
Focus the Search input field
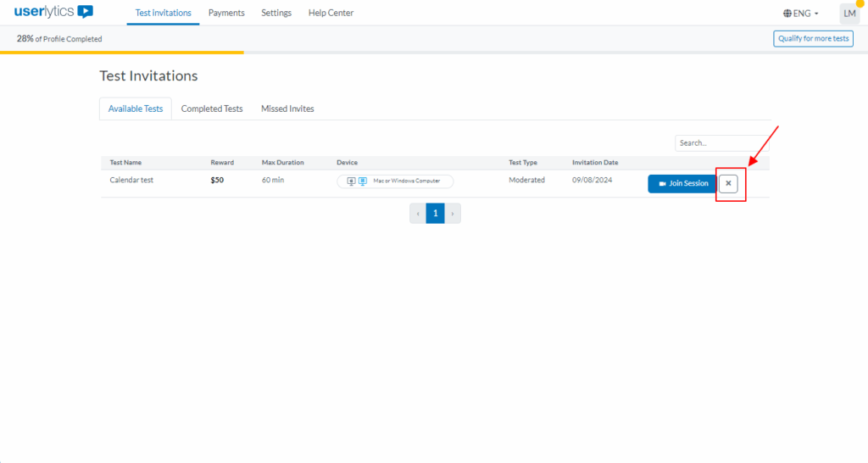point(721,143)
